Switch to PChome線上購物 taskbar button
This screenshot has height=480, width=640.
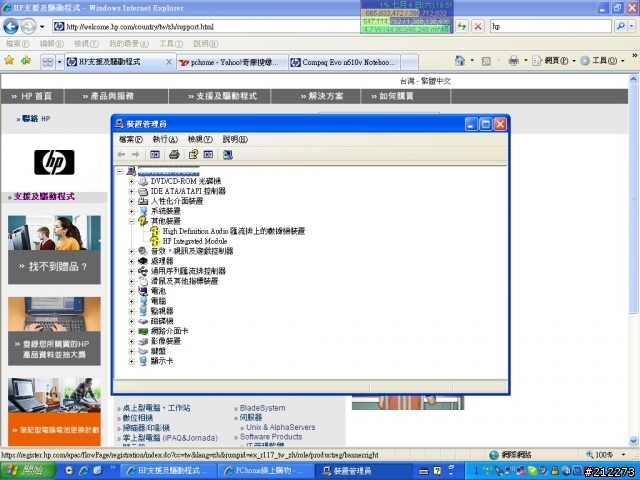[x=265, y=471]
